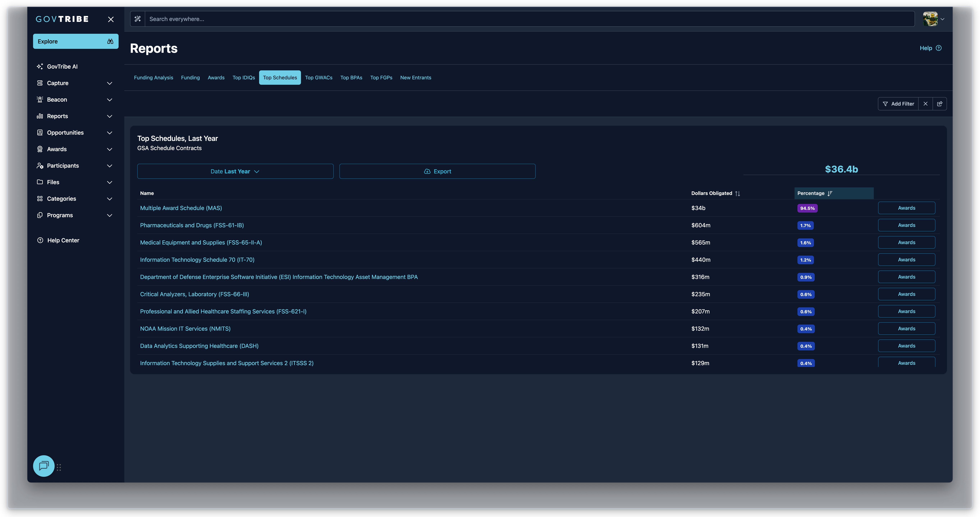Switch to the Top BPAs tab
The height and width of the screenshot is (517, 980).
pos(351,78)
